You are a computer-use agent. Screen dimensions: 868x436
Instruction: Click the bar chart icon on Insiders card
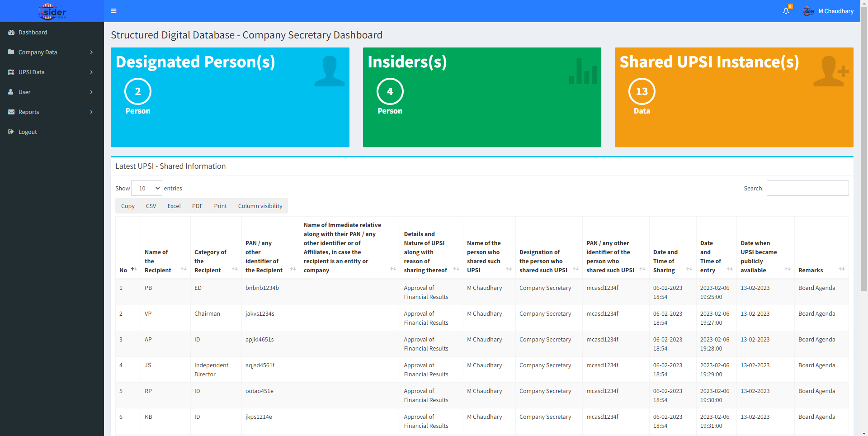point(583,71)
